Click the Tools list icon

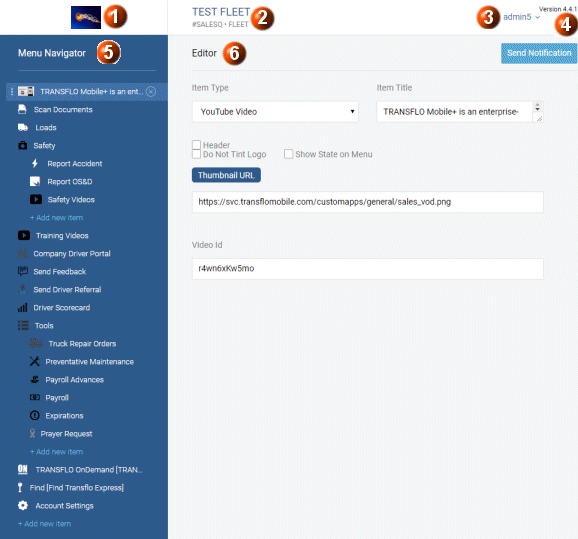[23, 325]
